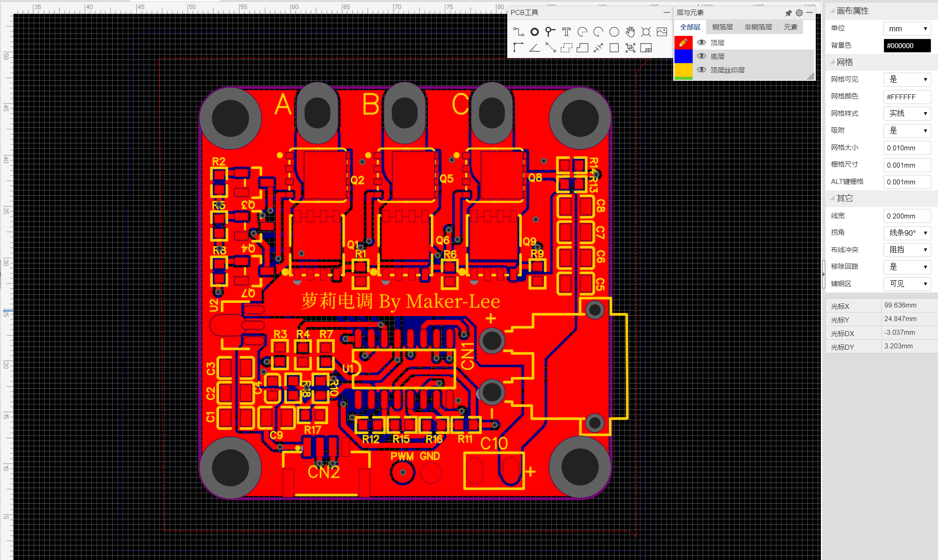Viewport: 939px width, 560px height.
Task: Click the 线宽 0.200mm input field
Action: tap(907, 216)
